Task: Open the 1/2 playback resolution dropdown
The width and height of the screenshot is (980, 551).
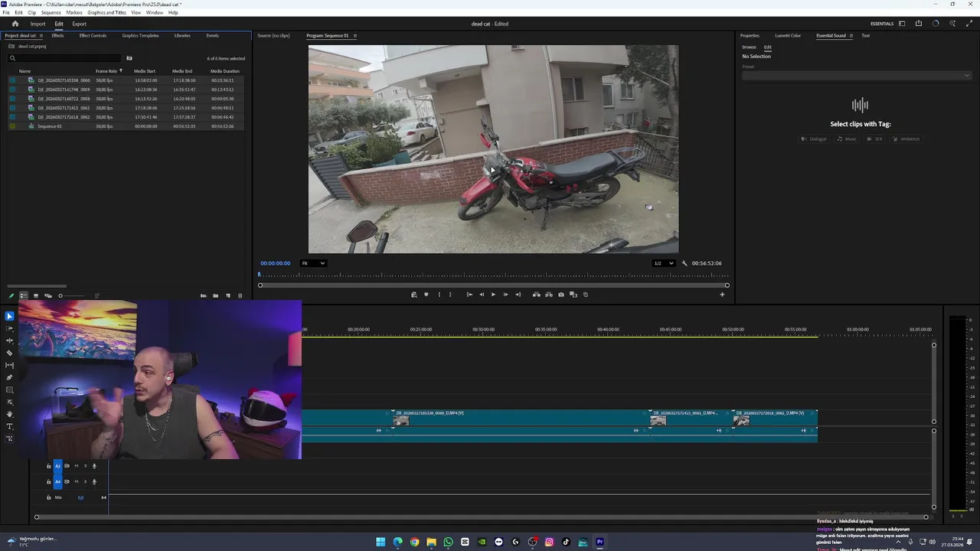Action: click(663, 263)
